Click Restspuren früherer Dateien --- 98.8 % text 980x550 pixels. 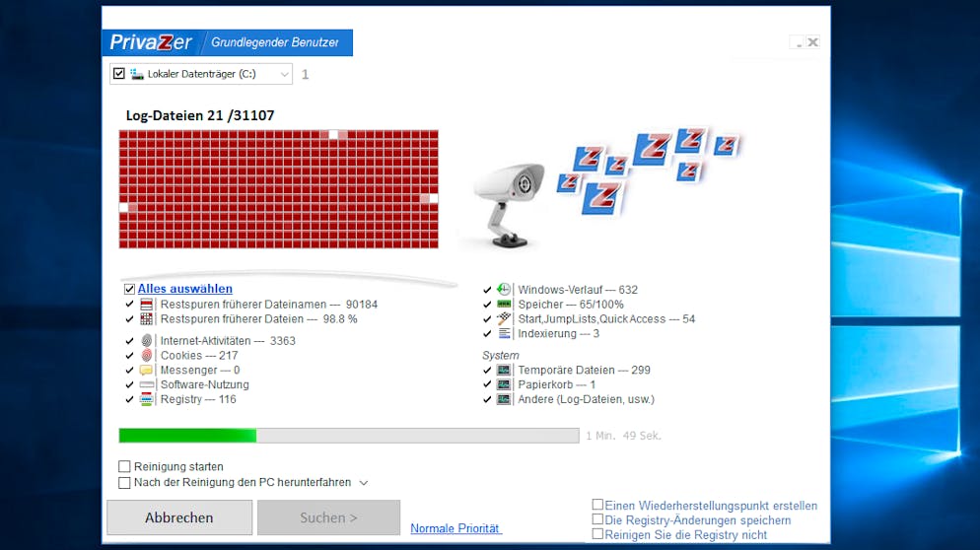click(258, 318)
